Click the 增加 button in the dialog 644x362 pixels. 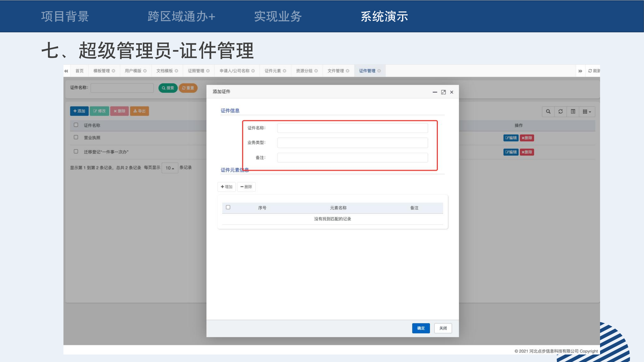pos(227,187)
